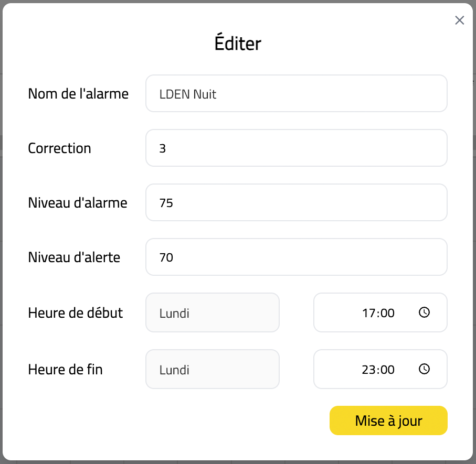Focus the Correction input showing 3

click(x=296, y=148)
